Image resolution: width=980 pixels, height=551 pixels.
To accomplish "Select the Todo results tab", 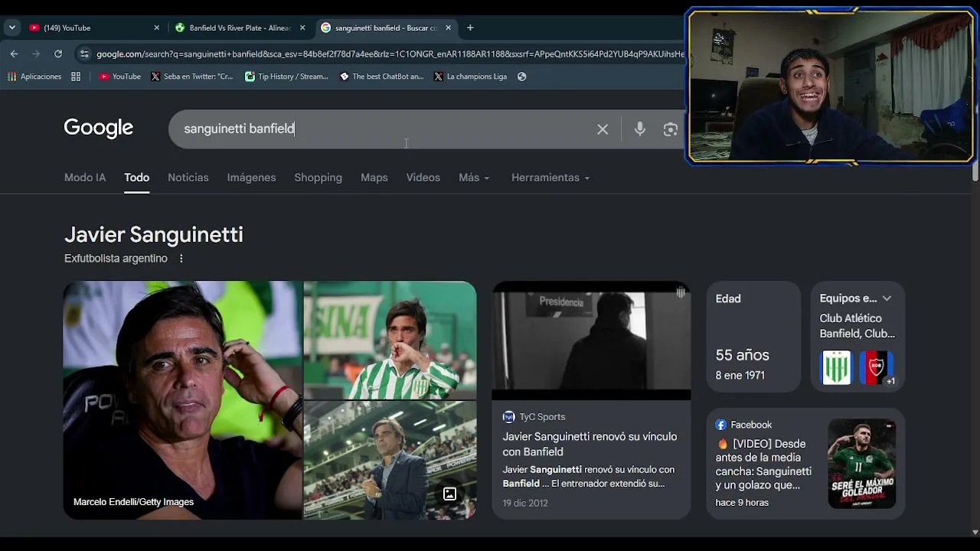I will pos(137,178).
